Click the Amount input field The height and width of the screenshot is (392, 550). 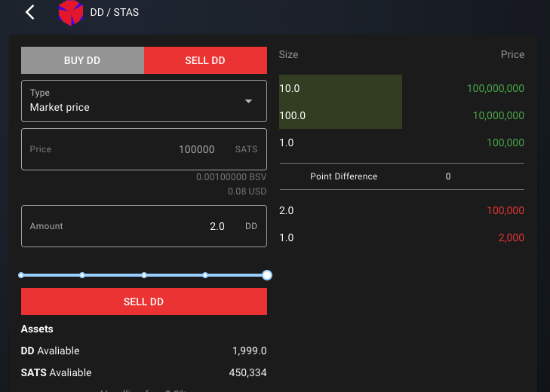pos(143,226)
